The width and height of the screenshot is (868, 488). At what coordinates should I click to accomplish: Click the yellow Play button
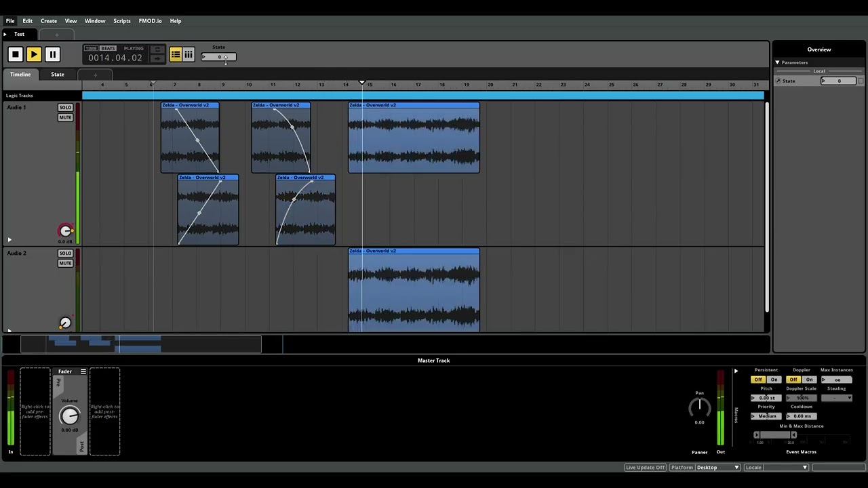point(33,54)
